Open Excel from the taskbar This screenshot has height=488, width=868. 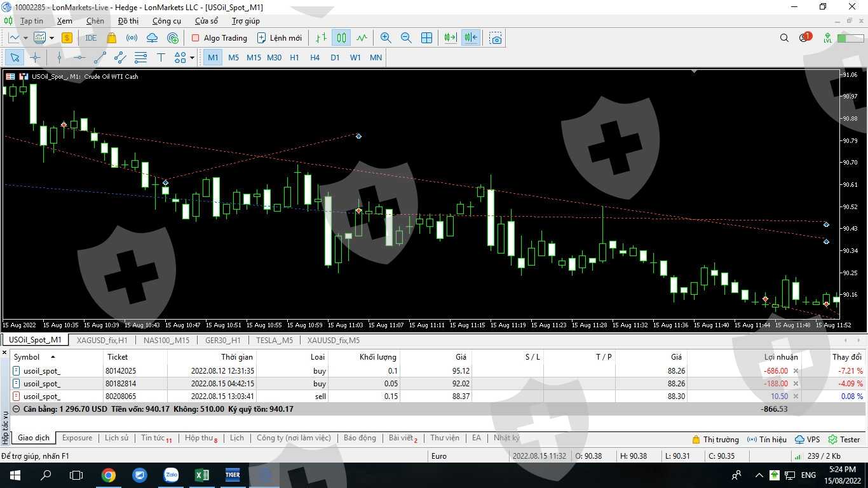(202, 475)
